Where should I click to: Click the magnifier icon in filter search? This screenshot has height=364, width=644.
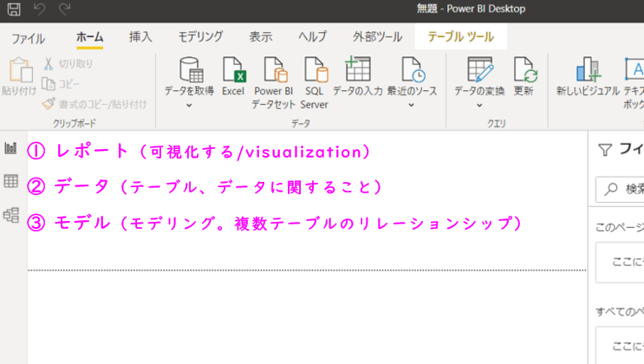(611, 189)
